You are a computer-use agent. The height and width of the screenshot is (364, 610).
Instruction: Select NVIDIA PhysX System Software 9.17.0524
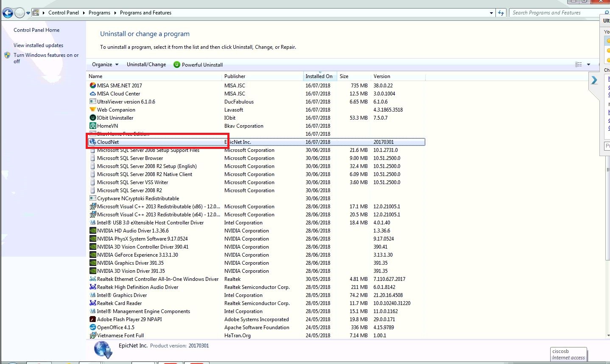click(x=257, y=239)
